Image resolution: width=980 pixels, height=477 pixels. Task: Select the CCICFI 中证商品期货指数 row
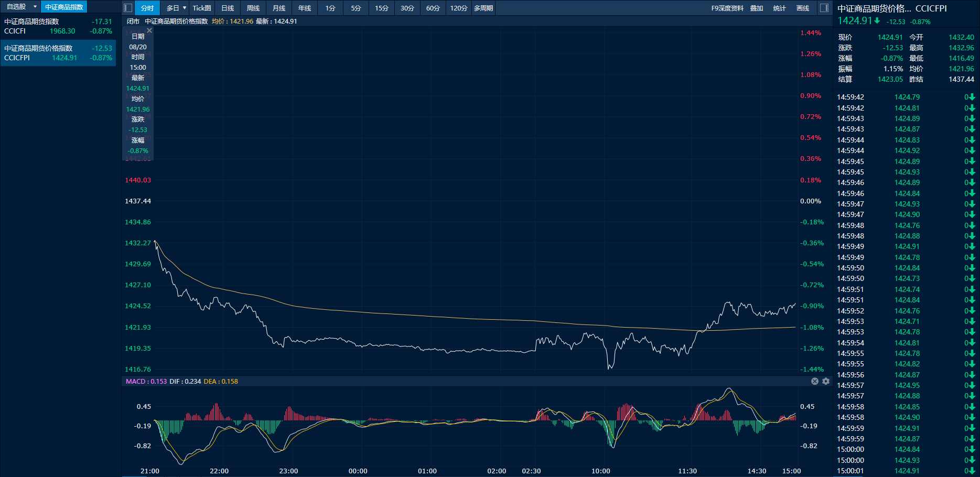(x=58, y=26)
